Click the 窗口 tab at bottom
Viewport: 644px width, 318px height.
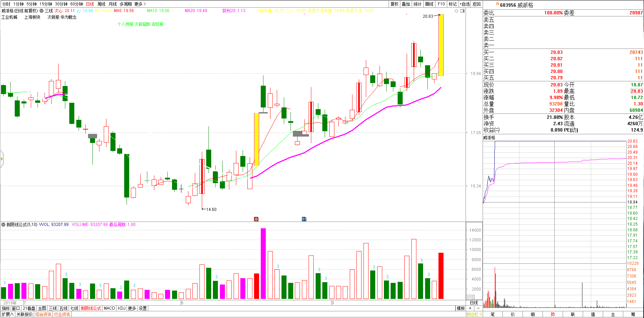point(16,308)
